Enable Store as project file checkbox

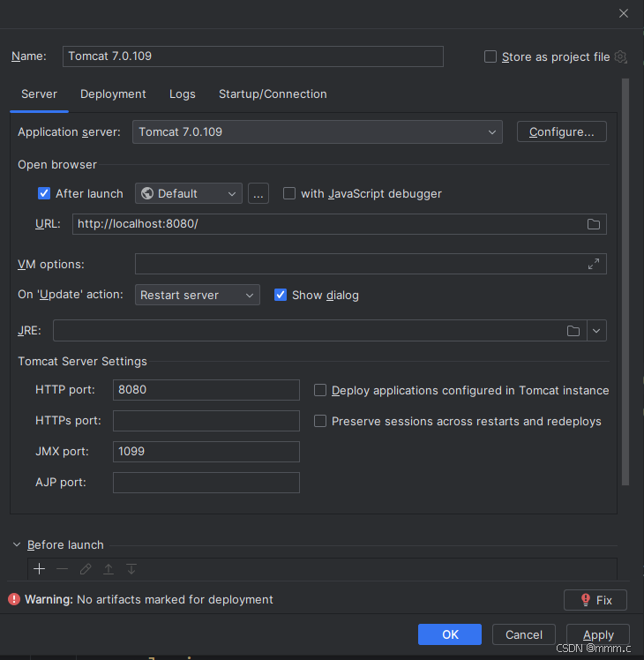point(490,56)
